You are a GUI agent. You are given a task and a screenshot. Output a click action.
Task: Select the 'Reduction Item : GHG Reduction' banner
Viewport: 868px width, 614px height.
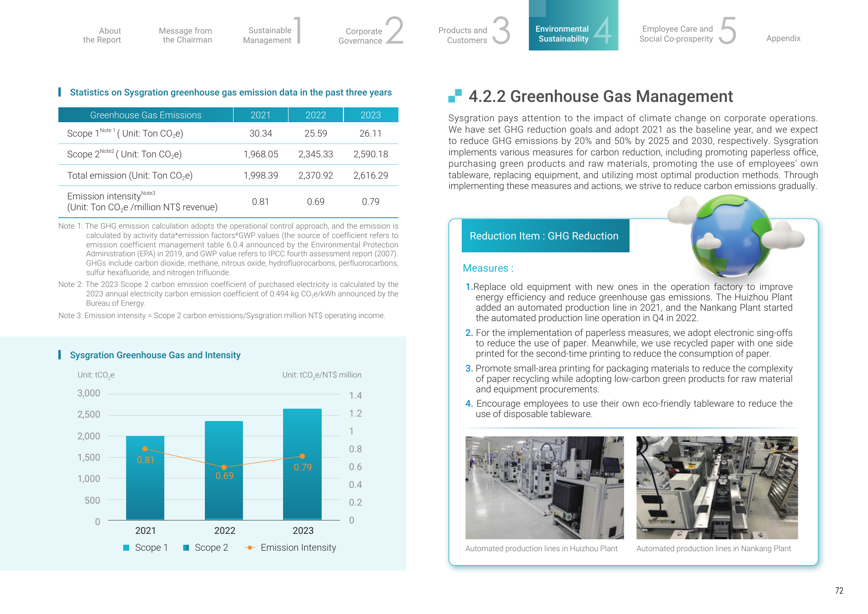(545, 236)
